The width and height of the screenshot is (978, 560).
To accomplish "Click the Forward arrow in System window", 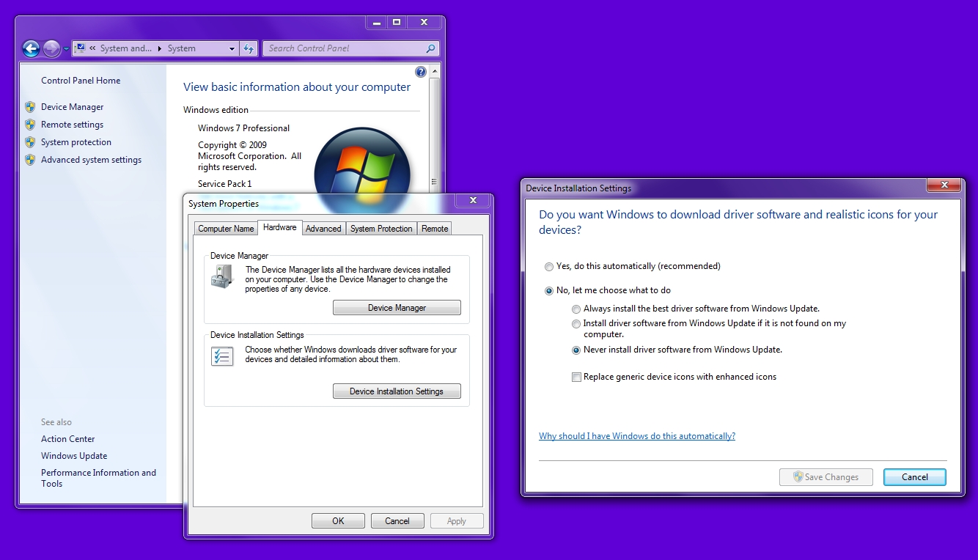I will (x=51, y=49).
